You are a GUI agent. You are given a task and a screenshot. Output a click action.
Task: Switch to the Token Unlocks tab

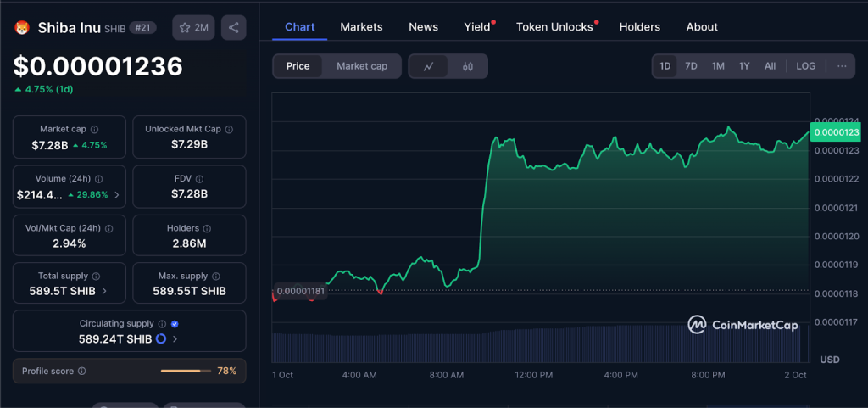tap(554, 27)
